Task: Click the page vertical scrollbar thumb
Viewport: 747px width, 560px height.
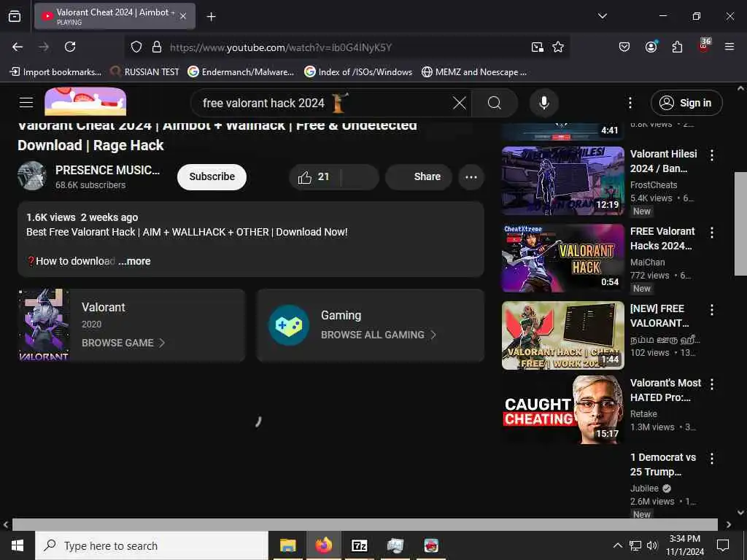Action: pos(740,223)
